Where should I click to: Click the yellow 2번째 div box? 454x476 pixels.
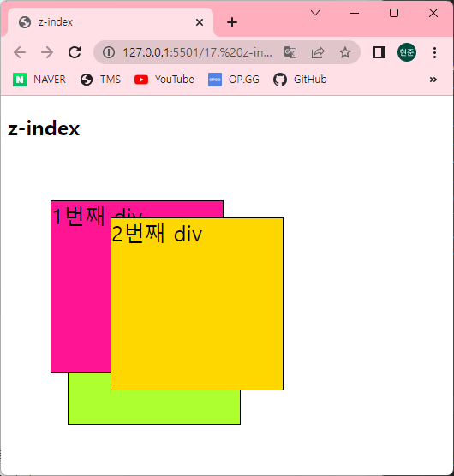(x=197, y=304)
